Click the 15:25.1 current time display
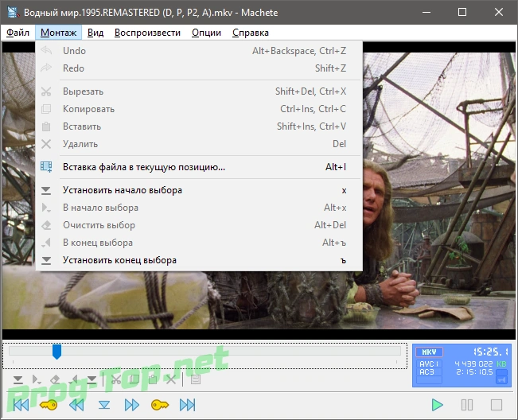518x420 pixels. 490,352
